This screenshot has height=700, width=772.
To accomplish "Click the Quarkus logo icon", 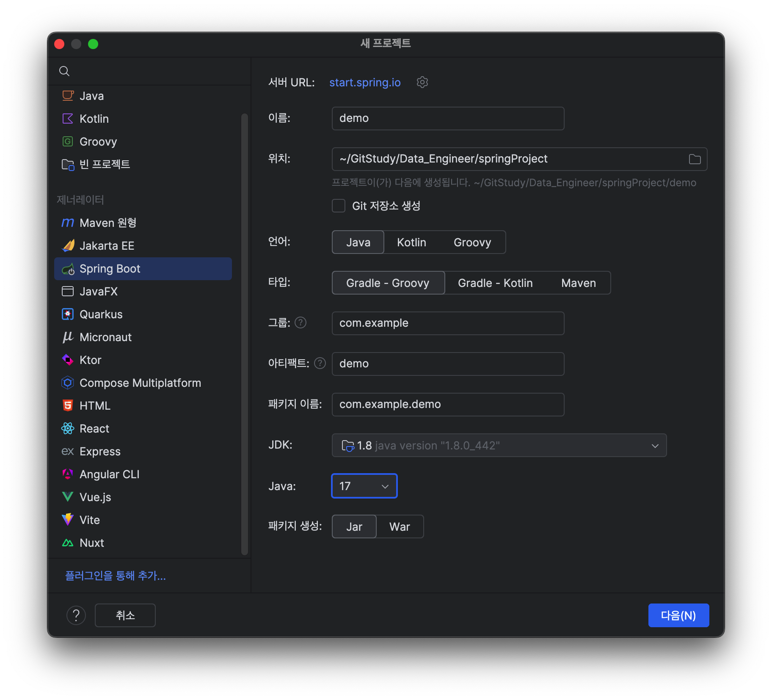I will 68,314.
